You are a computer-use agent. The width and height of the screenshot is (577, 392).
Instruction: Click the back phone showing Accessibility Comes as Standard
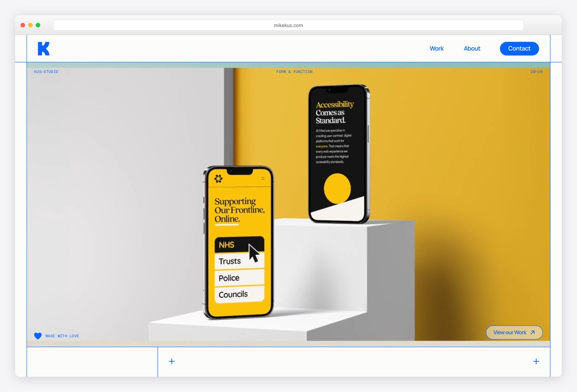[x=339, y=154]
